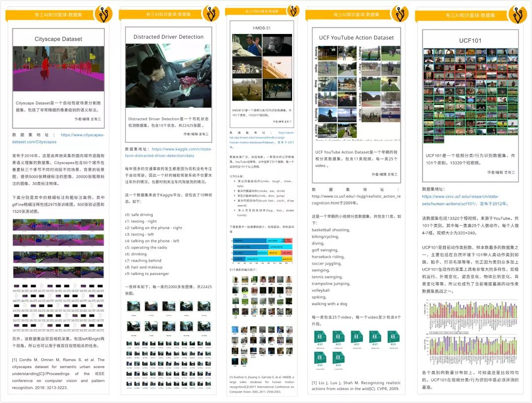Click the 'soccer juggling' class entry

327,264
